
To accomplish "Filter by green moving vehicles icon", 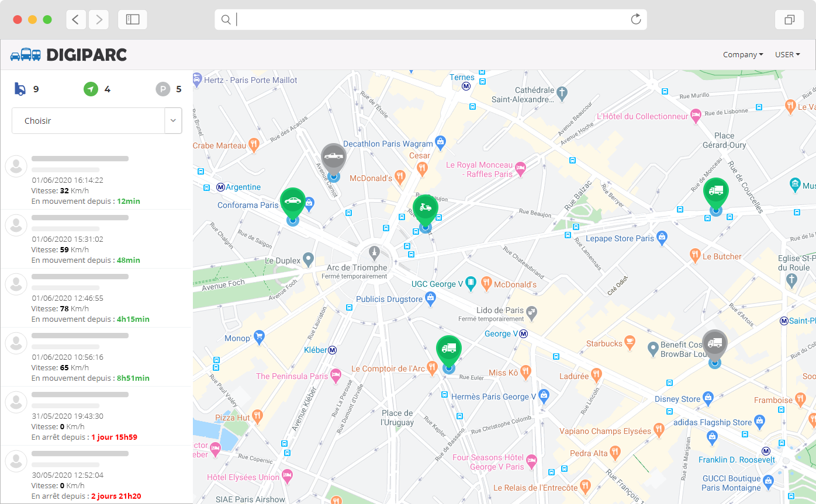I will tap(90, 89).
